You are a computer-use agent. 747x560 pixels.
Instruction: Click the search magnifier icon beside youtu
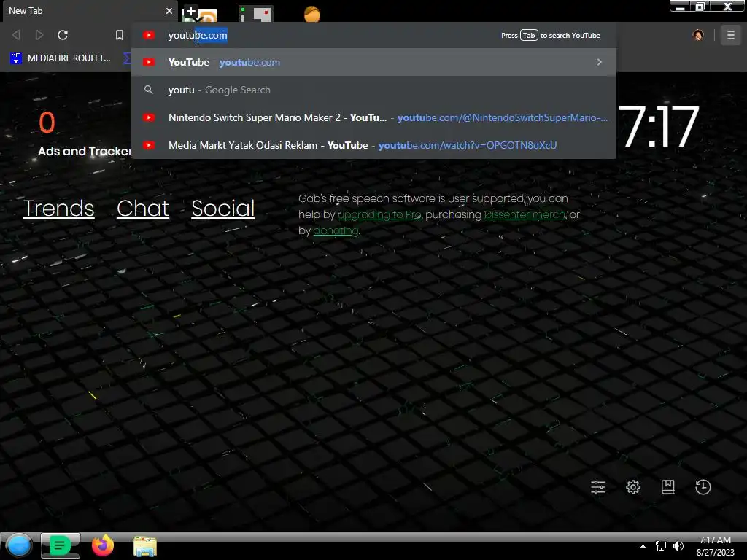149,90
